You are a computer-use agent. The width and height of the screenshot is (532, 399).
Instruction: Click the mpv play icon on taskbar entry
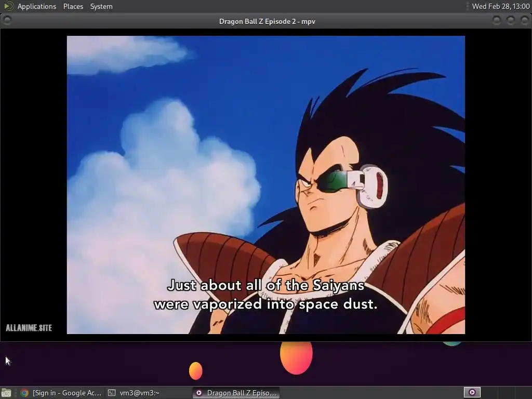pos(199,393)
